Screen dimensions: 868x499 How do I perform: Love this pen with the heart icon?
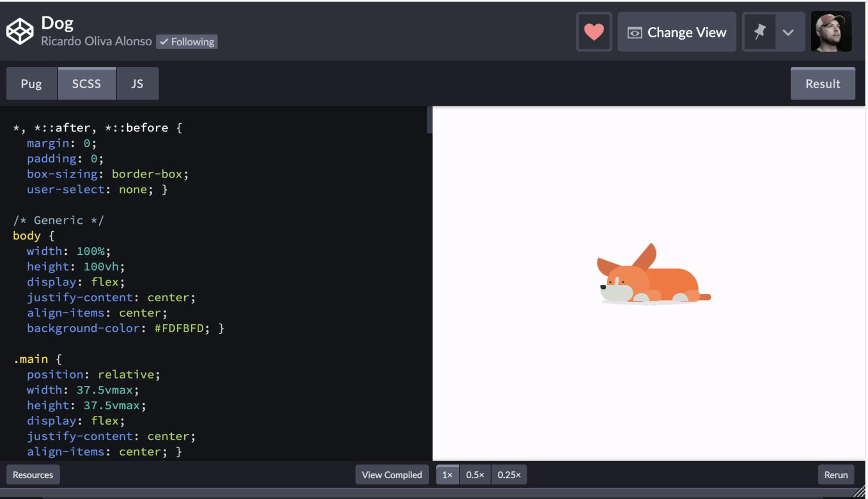coord(593,32)
